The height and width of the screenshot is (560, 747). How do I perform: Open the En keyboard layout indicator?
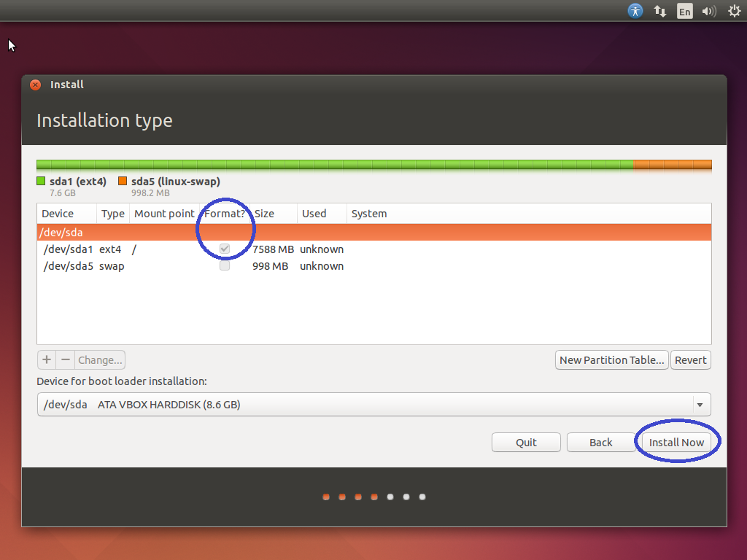pyautogui.click(x=684, y=11)
